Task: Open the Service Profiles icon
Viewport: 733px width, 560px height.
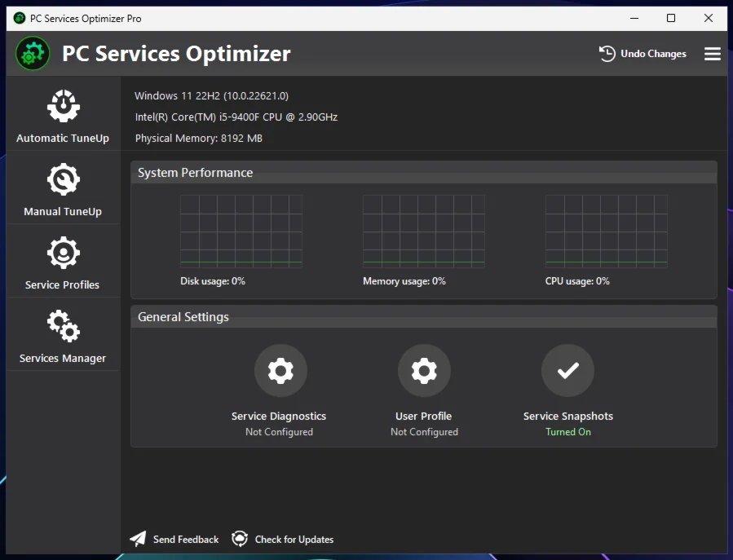Action: (x=63, y=254)
